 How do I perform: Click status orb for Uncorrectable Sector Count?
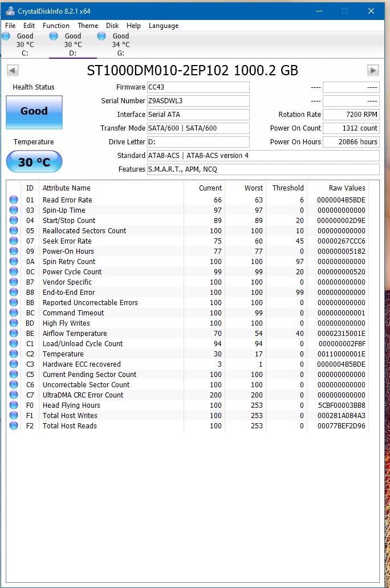pyautogui.click(x=14, y=384)
